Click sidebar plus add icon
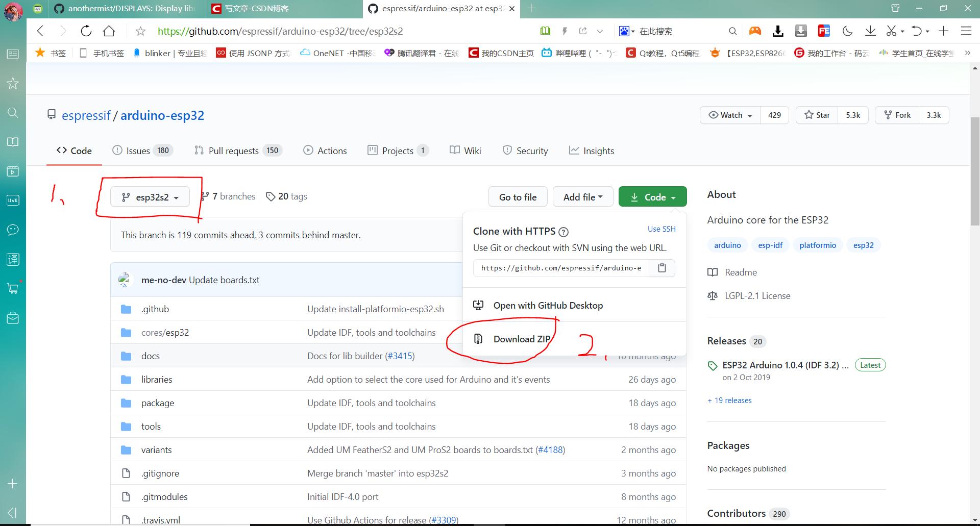Screen dimensions: 980x526 pos(13,484)
